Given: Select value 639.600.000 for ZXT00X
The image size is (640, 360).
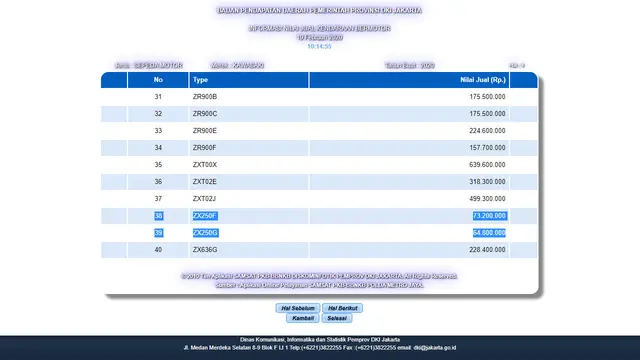Looking at the screenshot, I should 487,165.
